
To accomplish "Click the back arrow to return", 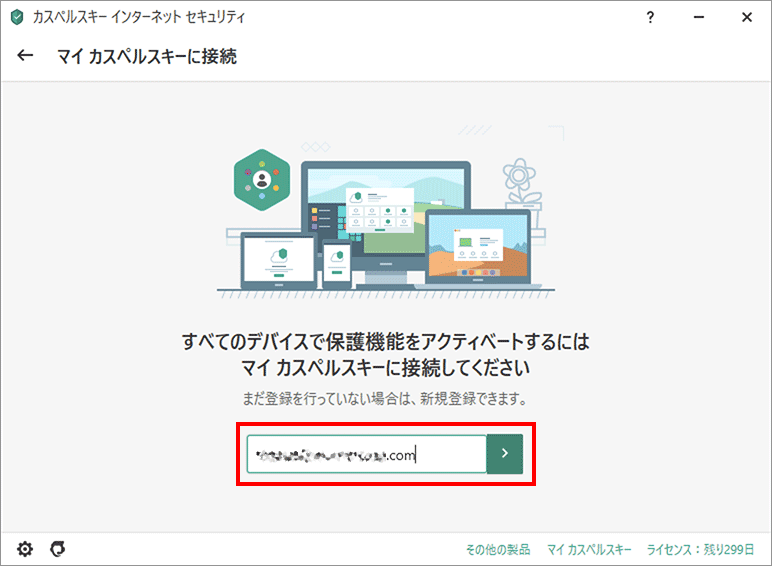I will [25, 56].
